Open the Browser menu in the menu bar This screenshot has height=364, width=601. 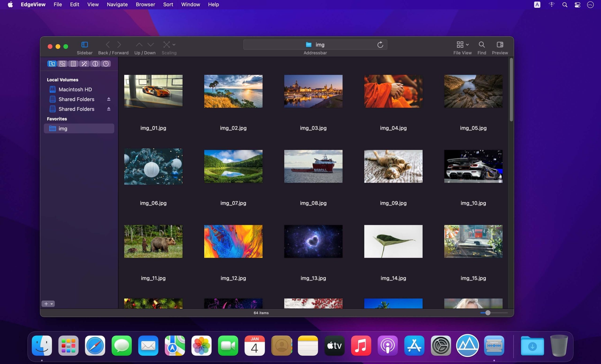[x=145, y=4]
